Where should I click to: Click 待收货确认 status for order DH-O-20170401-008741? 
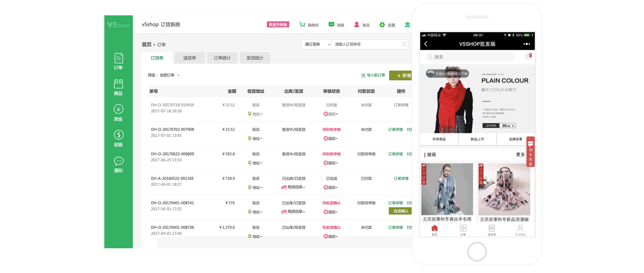[331, 203]
